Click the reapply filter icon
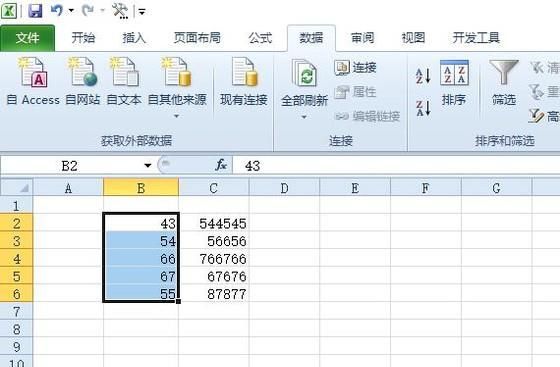The height and width of the screenshot is (367, 560). (x=536, y=92)
